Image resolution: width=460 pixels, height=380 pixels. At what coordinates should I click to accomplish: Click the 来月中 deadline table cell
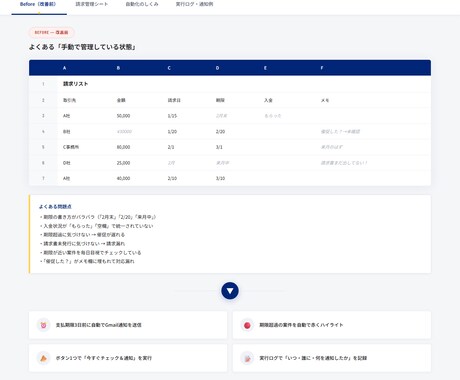[222, 163]
